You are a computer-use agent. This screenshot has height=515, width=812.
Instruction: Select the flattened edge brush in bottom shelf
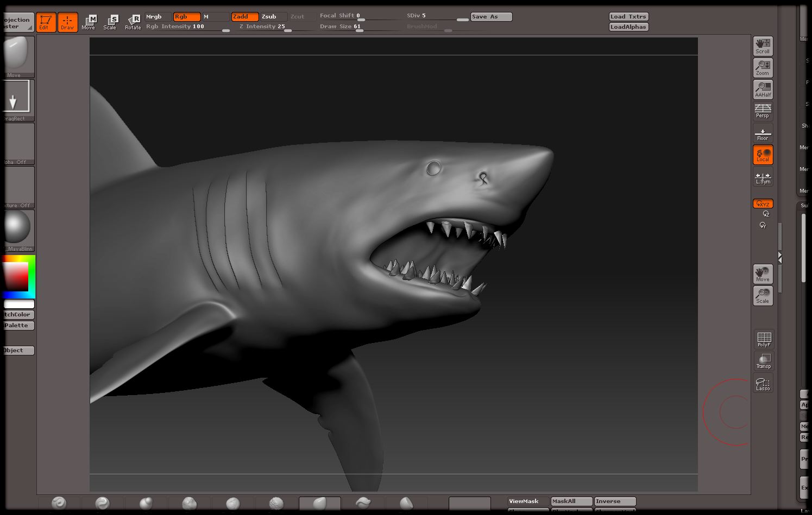[x=406, y=504]
